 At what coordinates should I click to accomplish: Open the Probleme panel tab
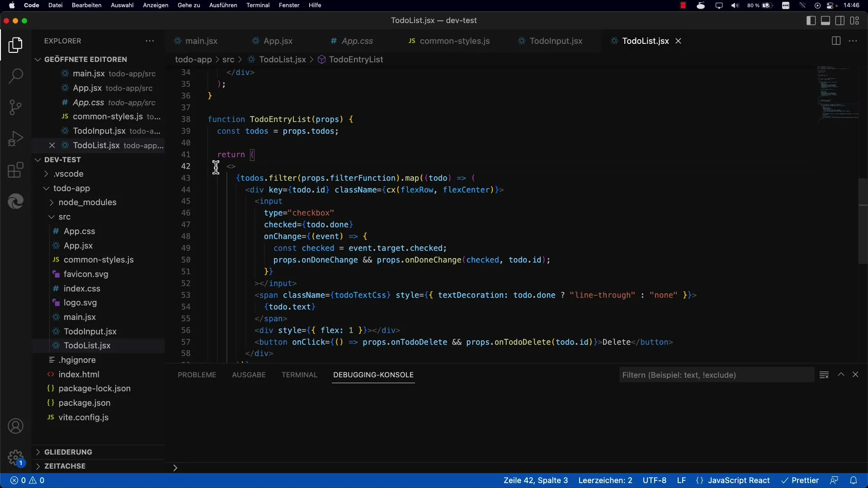click(197, 375)
